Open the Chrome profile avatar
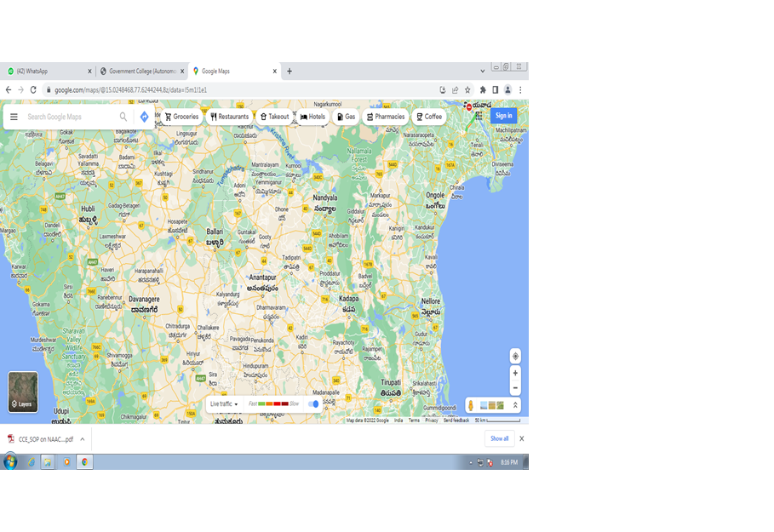 507,90
